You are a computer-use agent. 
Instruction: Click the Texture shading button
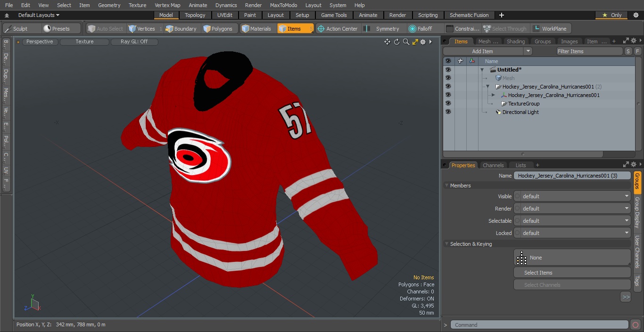[84, 42]
